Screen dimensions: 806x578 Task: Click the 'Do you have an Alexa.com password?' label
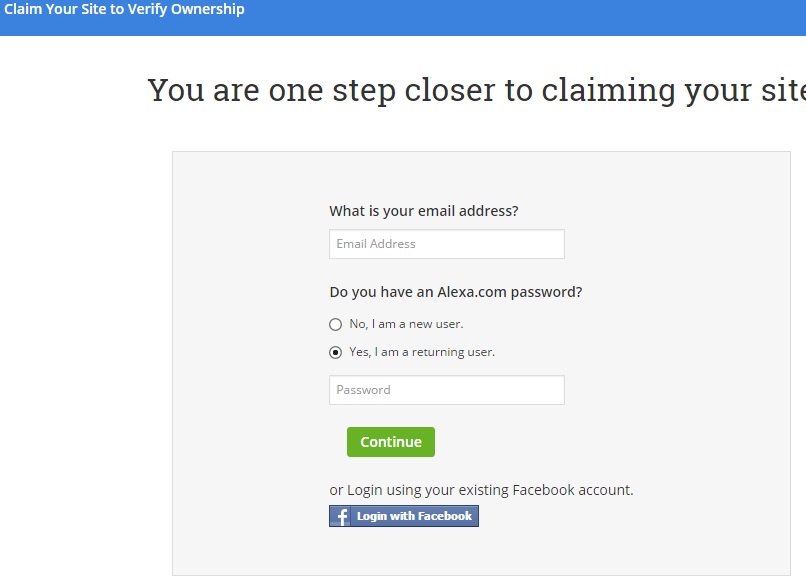point(456,293)
